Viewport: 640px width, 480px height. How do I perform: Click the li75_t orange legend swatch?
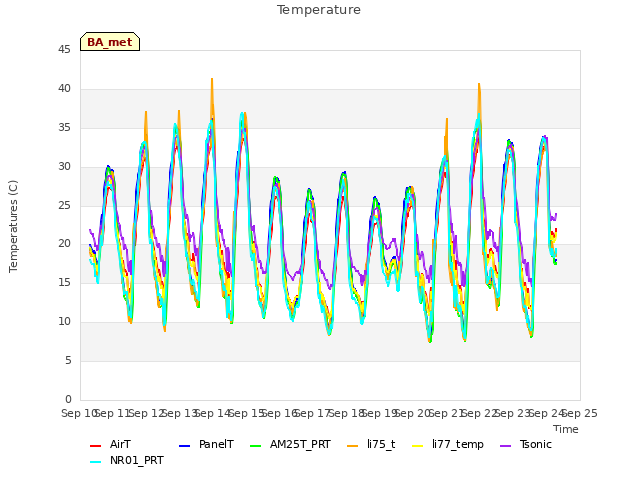pos(352,446)
